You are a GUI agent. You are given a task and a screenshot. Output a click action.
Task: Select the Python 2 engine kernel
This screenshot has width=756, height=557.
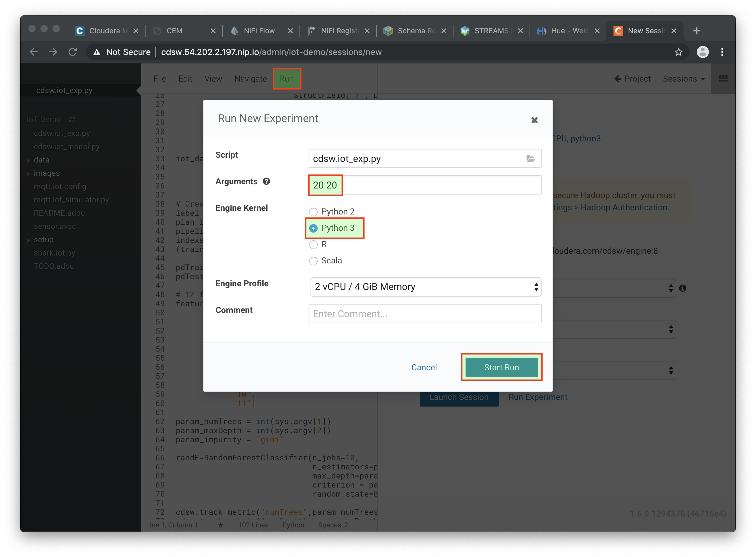click(313, 212)
